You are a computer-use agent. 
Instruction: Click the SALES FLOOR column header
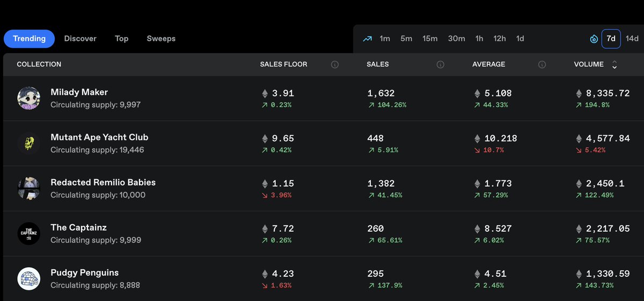click(x=284, y=64)
